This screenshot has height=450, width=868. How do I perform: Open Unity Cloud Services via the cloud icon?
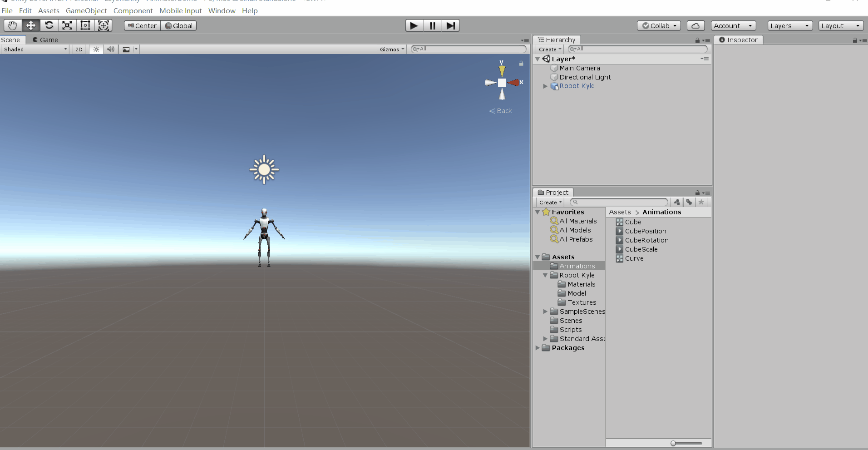695,25
